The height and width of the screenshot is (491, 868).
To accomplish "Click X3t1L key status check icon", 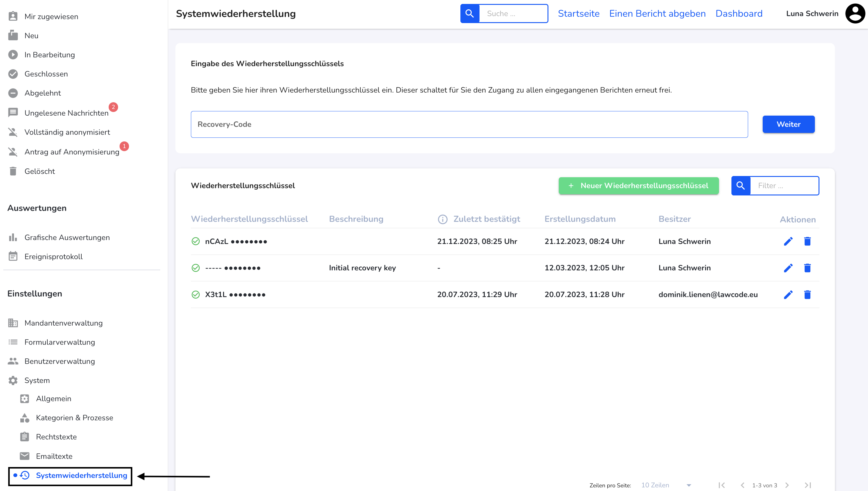I will tap(195, 295).
